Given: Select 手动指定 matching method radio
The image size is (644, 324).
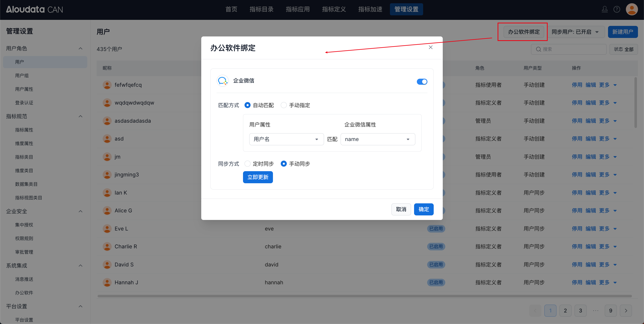Looking at the screenshot, I should point(284,105).
